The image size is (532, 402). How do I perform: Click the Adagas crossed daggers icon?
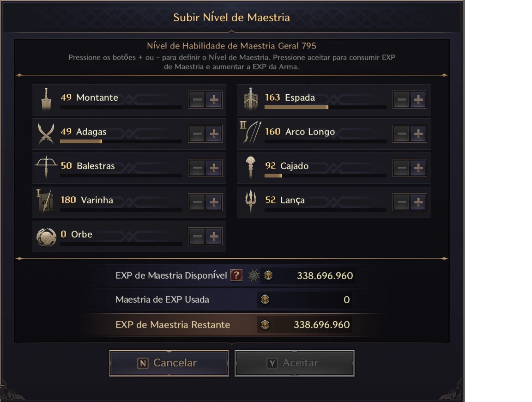point(46,134)
